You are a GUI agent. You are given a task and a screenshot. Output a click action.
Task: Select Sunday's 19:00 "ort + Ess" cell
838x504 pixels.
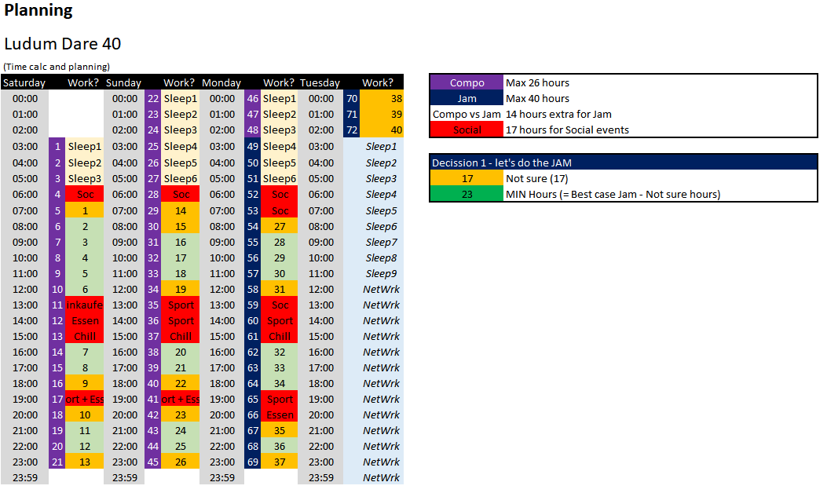181,400
